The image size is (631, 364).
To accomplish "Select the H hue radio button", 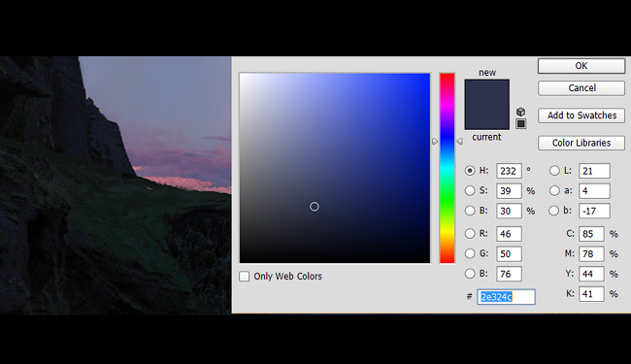I will (470, 171).
